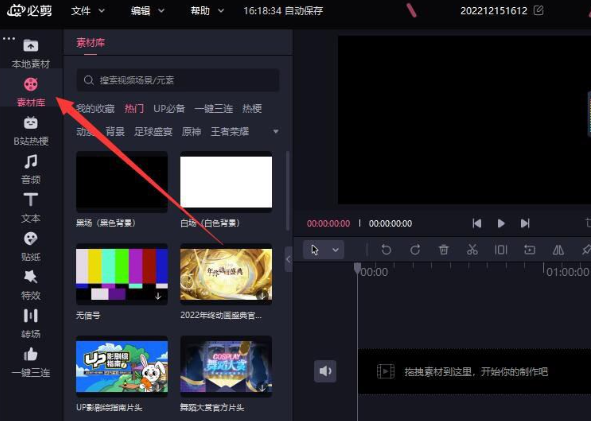Select the 一键三连 category tag
The width and height of the screenshot is (591, 421).
pos(214,109)
